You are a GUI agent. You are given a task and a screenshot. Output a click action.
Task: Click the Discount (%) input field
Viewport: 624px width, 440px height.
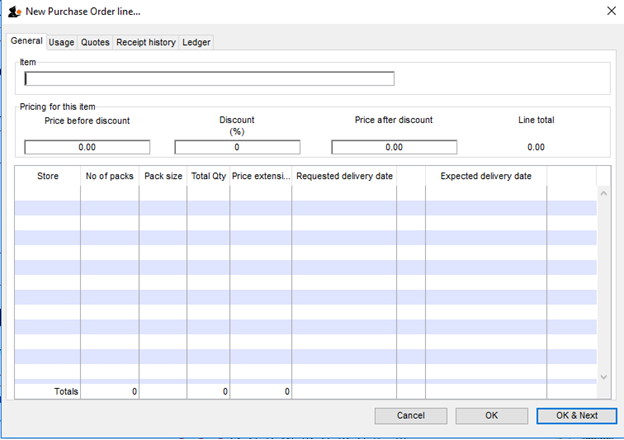tap(237, 147)
